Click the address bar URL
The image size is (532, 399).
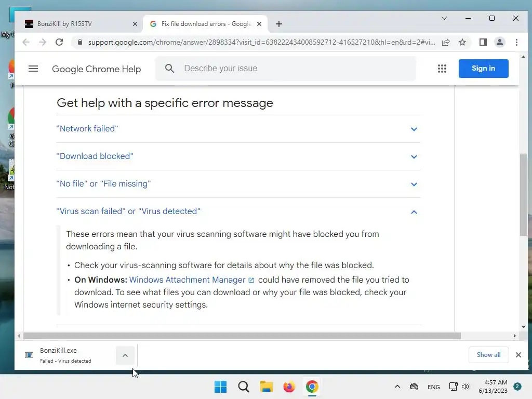(261, 42)
